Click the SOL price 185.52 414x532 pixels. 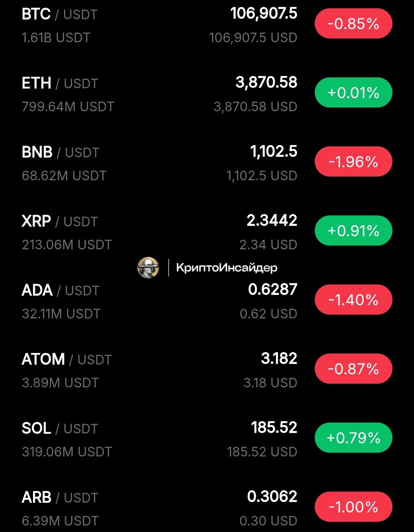coord(274,428)
